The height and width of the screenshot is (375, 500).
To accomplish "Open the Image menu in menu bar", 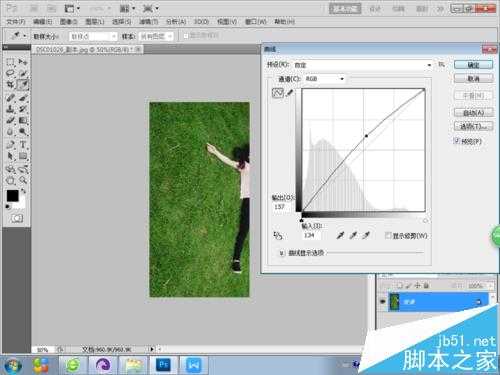I will tap(68, 22).
